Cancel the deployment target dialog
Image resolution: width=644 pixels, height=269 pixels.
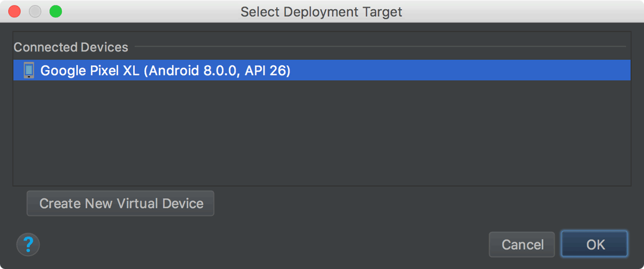(x=522, y=244)
